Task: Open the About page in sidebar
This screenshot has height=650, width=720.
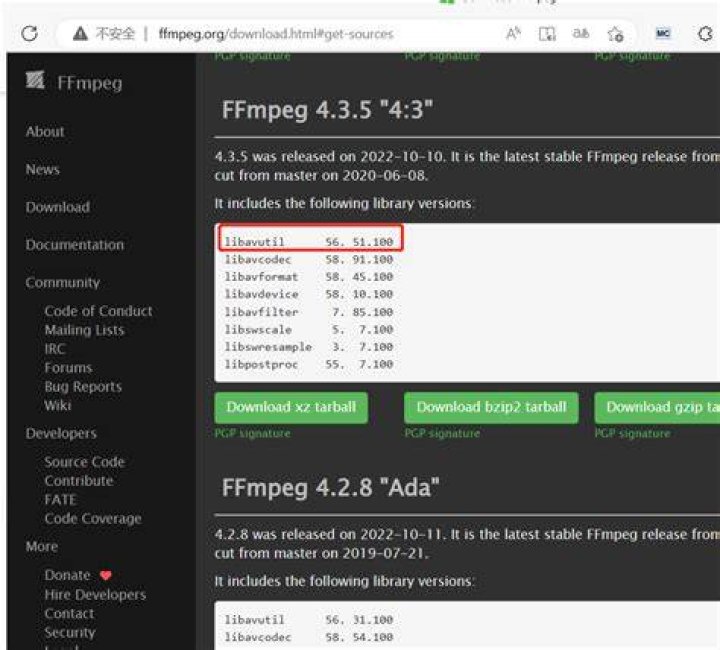Action: [45, 132]
